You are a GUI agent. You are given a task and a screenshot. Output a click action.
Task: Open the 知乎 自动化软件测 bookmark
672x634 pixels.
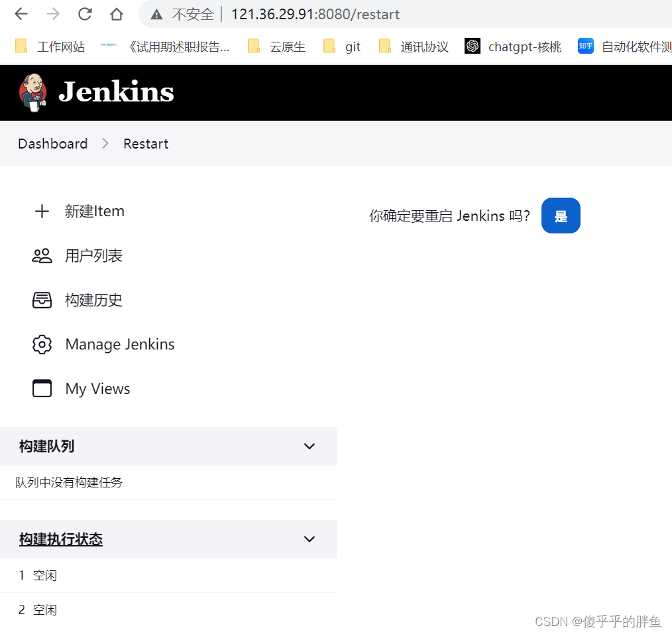click(x=624, y=46)
